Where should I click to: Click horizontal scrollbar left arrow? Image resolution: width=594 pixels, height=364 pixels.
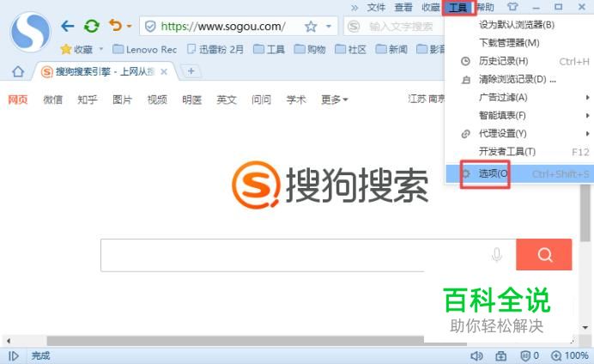pos(9,341)
